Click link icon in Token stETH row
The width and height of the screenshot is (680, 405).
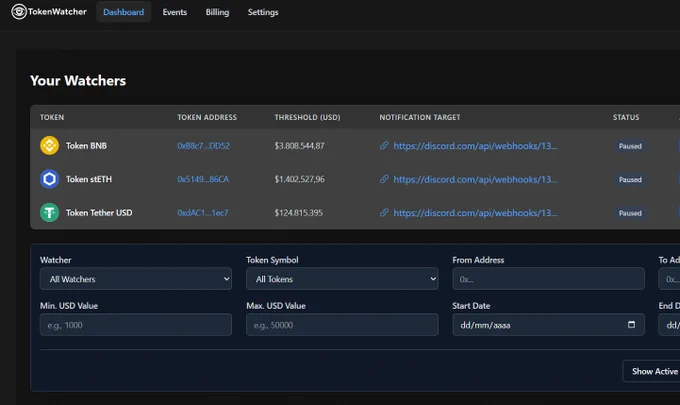tap(384, 179)
